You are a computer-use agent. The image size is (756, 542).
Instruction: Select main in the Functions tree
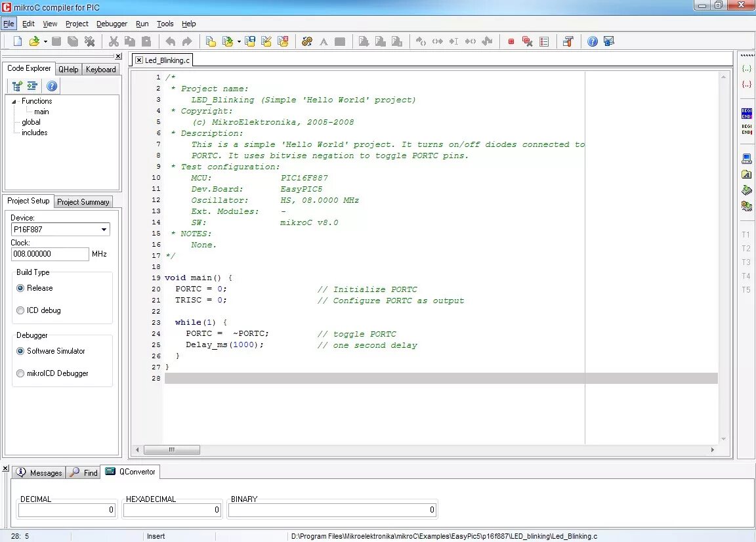[41, 112]
